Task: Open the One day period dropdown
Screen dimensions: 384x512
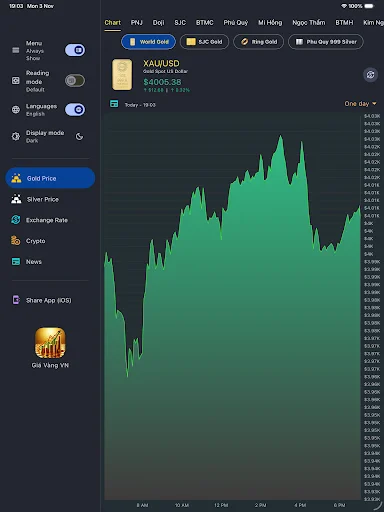Action: coord(360,104)
